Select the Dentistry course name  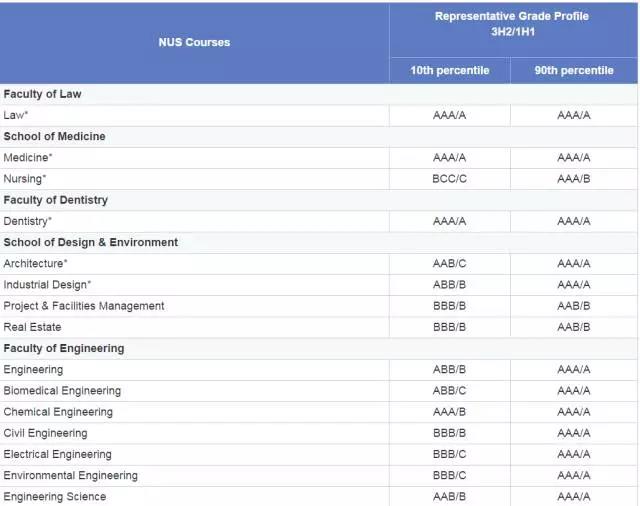(27, 221)
